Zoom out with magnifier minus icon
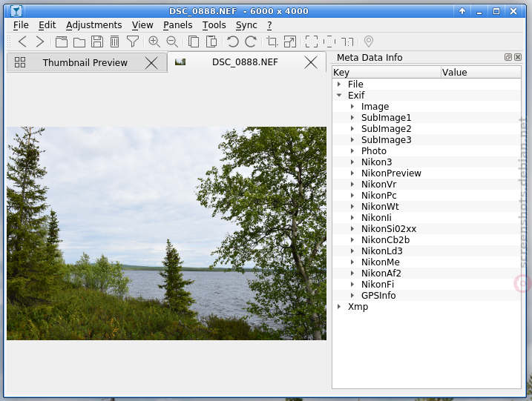Image resolution: width=532 pixels, height=401 pixels. click(172, 42)
